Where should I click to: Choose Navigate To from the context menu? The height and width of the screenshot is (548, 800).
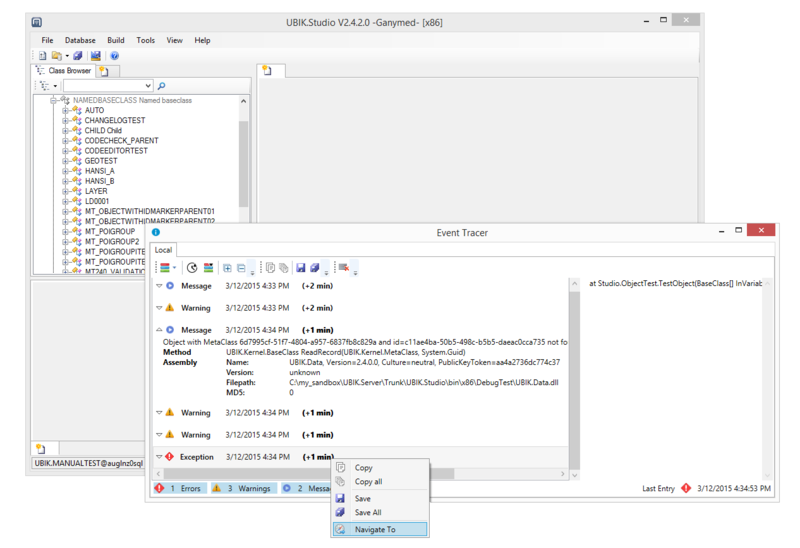coord(380,530)
